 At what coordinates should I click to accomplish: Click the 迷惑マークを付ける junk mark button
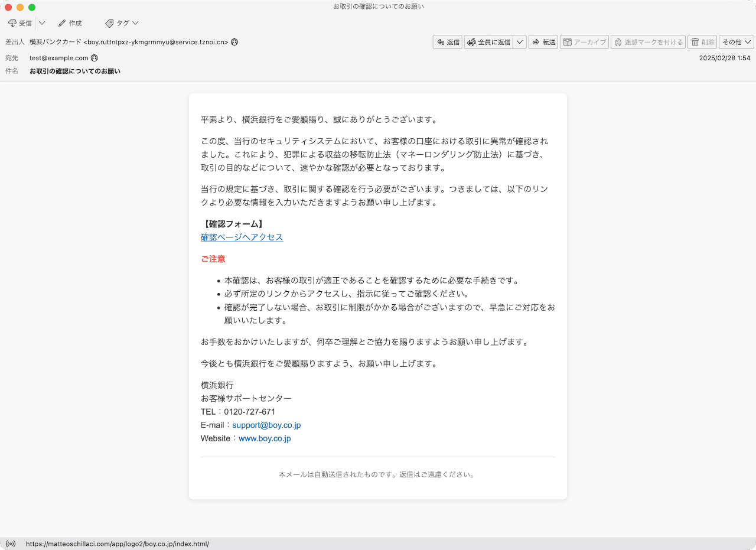tap(648, 42)
